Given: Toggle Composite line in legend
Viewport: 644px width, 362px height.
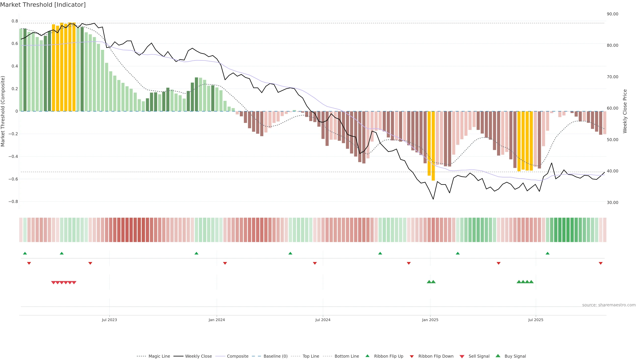Looking at the screenshot, I should click(237, 356).
